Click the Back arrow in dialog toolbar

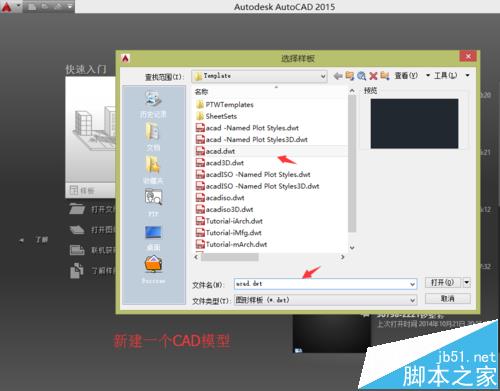pyautogui.click(x=338, y=76)
